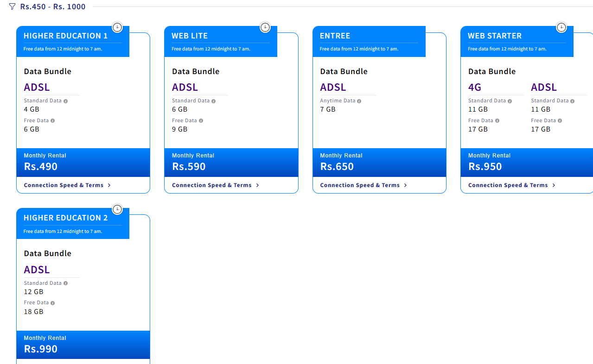593x364 pixels.
Task: Click the Rs.490 monthly rental price
Action: pyautogui.click(x=41, y=167)
